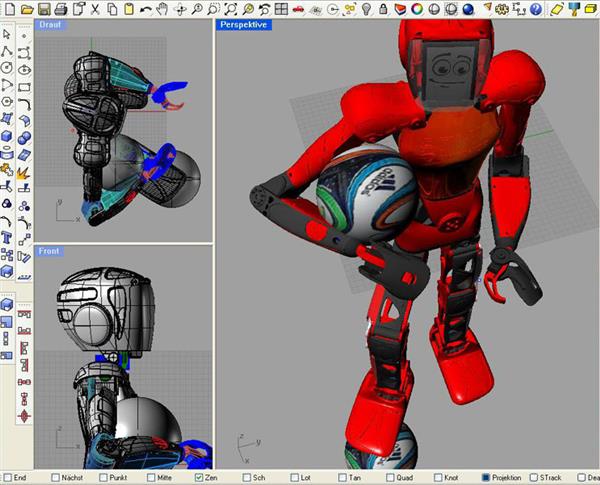Click the light bulb icon

pos(367,9)
